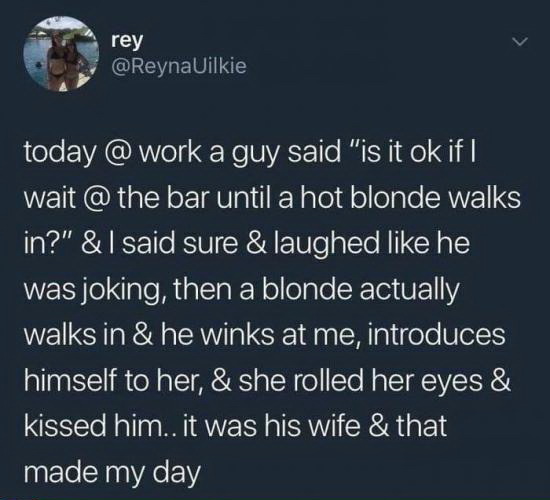Tap the word "rolled" in the tweet
This screenshot has height=500, width=550.
click(x=329, y=382)
